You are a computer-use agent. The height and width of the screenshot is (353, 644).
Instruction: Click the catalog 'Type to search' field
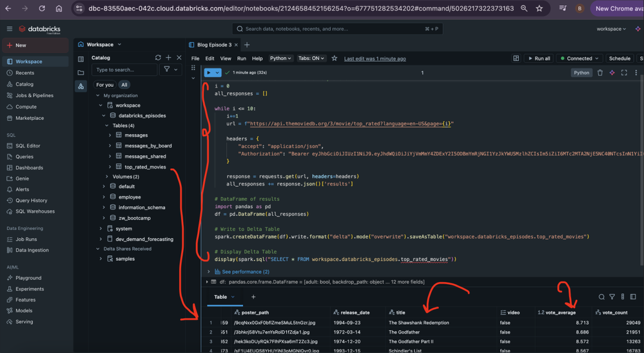click(x=124, y=70)
